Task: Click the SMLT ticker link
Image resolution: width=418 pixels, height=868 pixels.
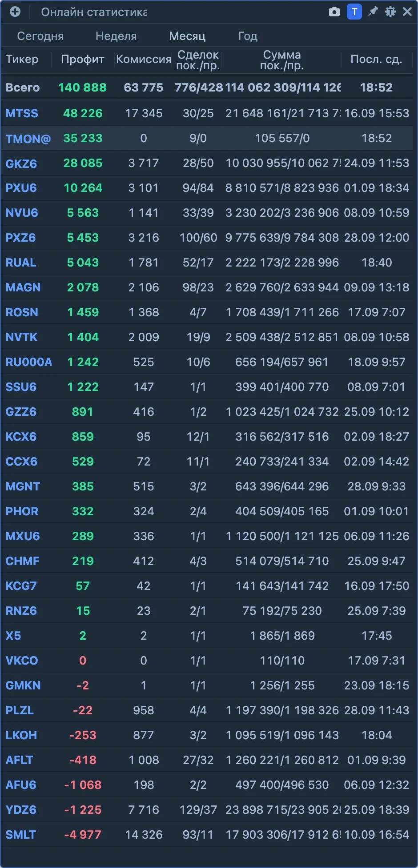Action: [20, 835]
